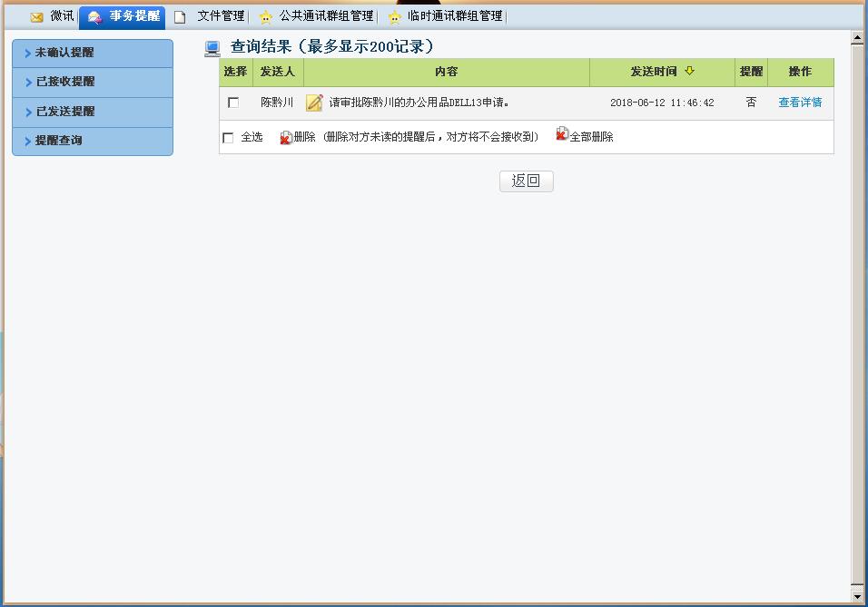This screenshot has height=607, width=868.
Task: Click the 发送人 column header
Action: [x=277, y=72]
